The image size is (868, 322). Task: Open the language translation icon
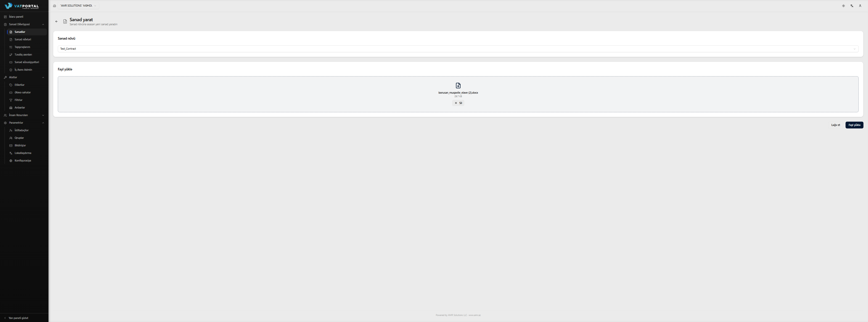coord(852,6)
